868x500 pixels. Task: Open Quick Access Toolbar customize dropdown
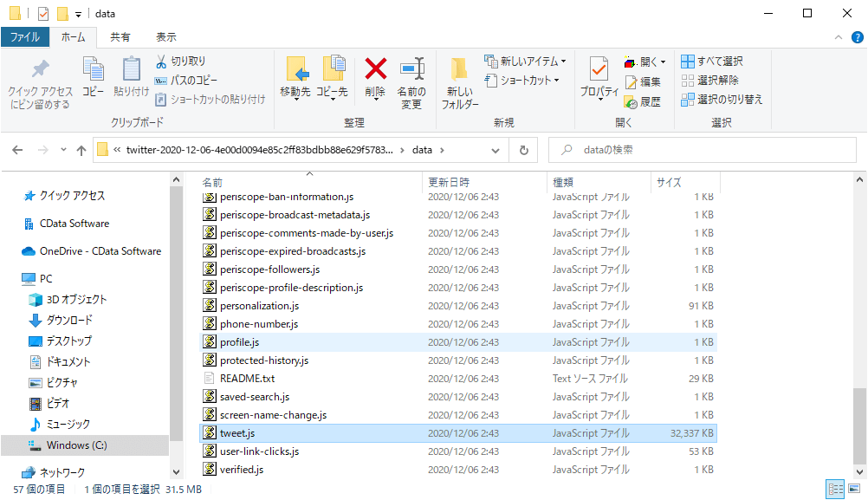78,15
